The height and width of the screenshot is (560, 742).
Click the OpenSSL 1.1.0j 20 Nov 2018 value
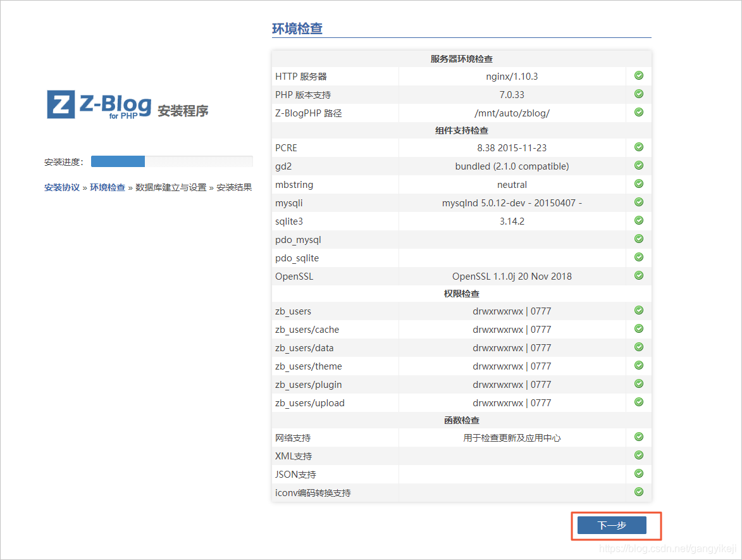[x=512, y=277]
